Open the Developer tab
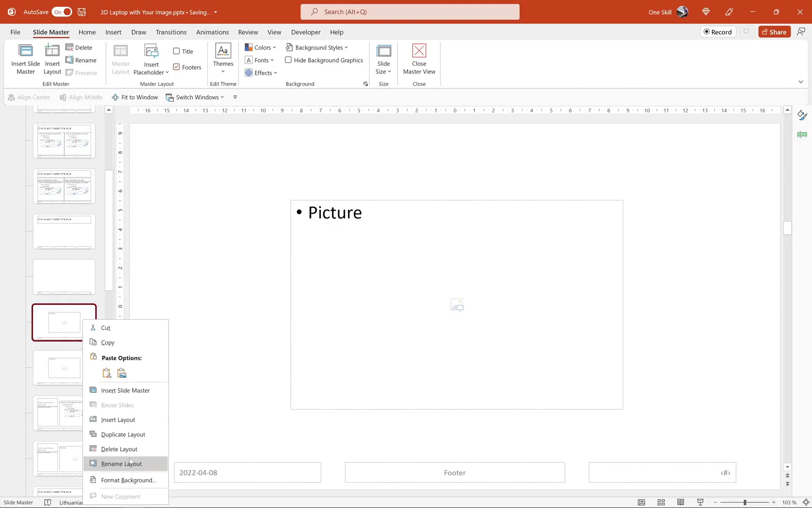 (306, 32)
